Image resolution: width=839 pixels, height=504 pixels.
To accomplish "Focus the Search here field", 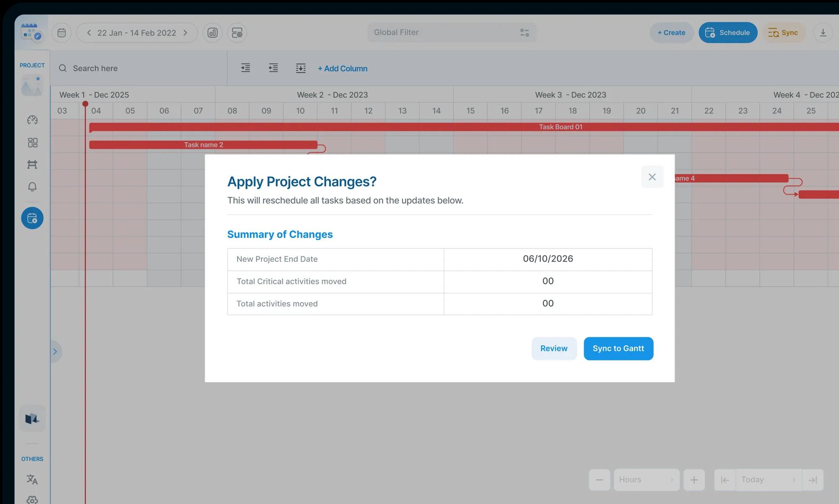I will pos(139,68).
